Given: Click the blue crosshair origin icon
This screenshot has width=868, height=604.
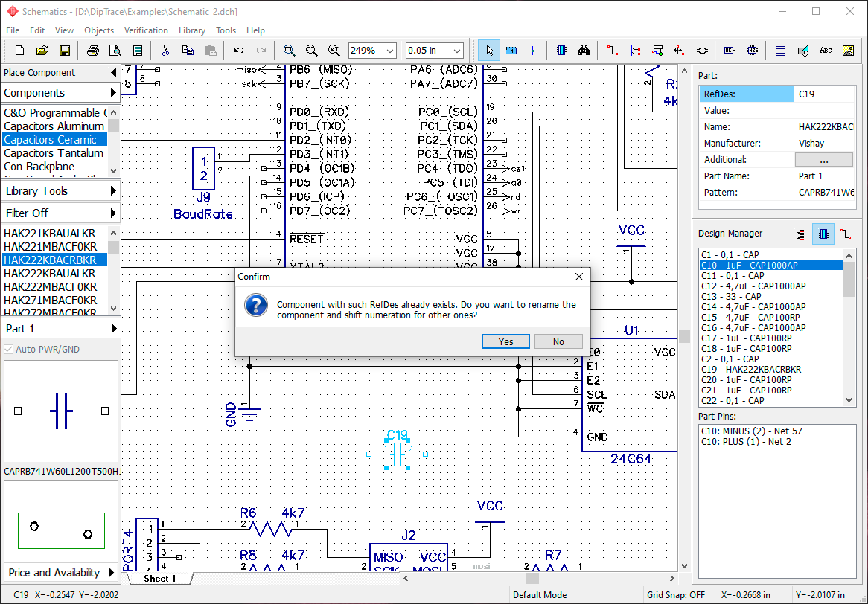Looking at the screenshot, I should point(533,51).
